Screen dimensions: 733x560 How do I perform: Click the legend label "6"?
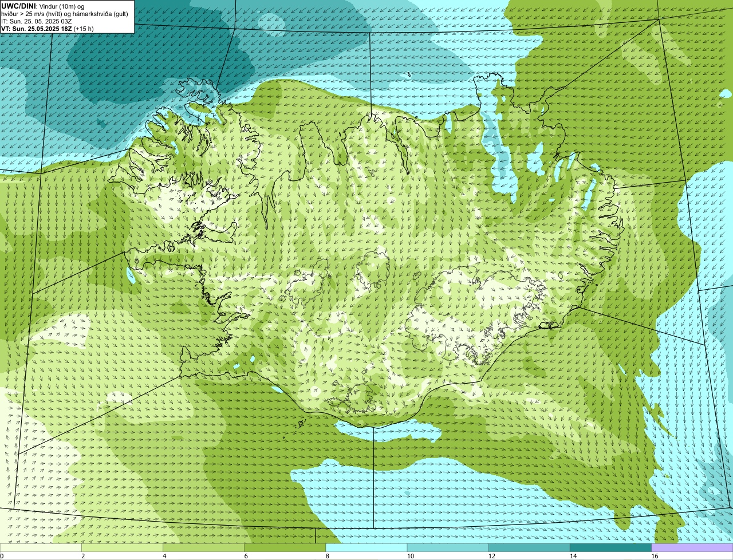(246, 556)
